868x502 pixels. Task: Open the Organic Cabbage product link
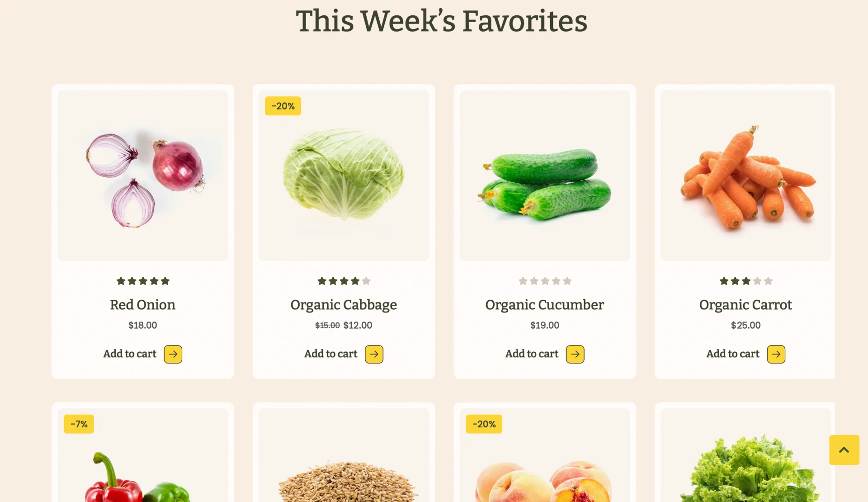pos(344,305)
